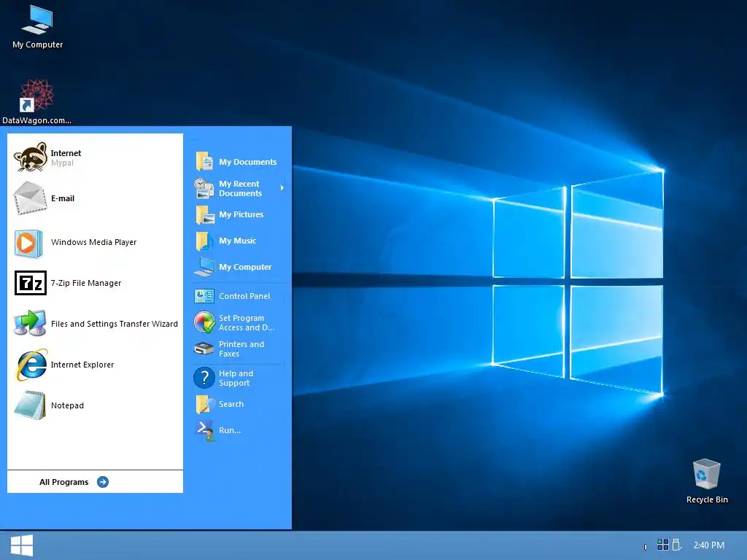Expand My Recent Documents submenu
The width and height of the screenshot is (747, 560).
point(239,189)
